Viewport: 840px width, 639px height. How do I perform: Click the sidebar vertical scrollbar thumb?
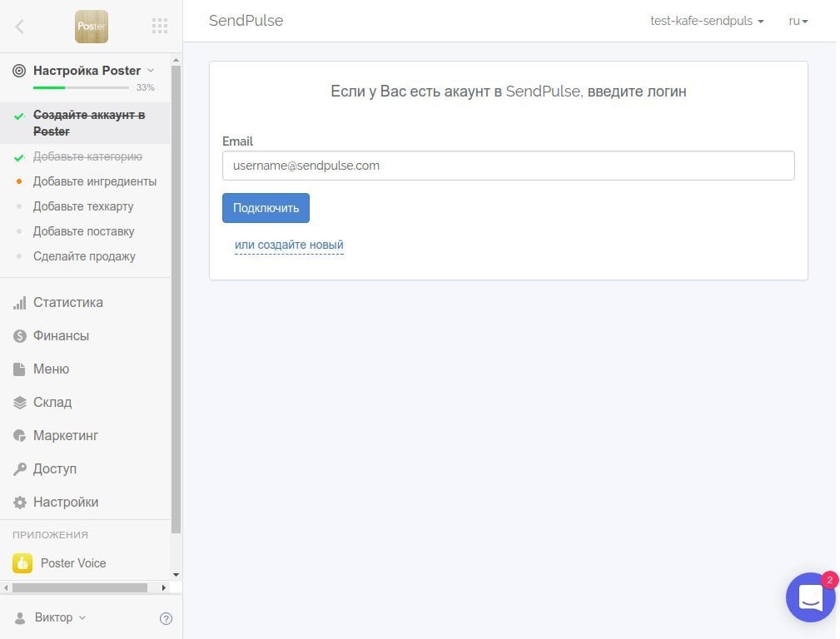point(176,300)
